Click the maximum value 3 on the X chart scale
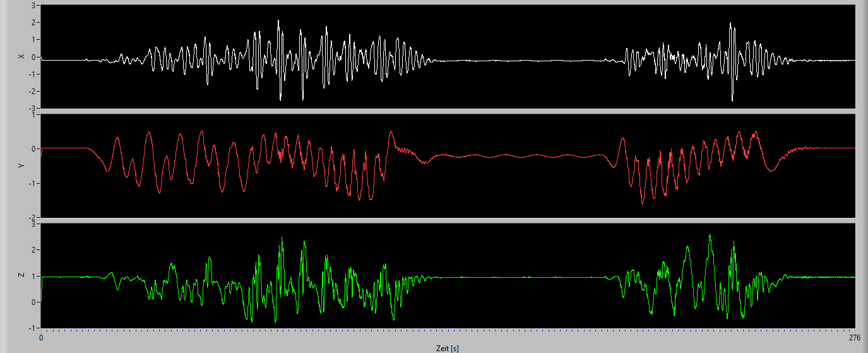 tap(35, 6)
